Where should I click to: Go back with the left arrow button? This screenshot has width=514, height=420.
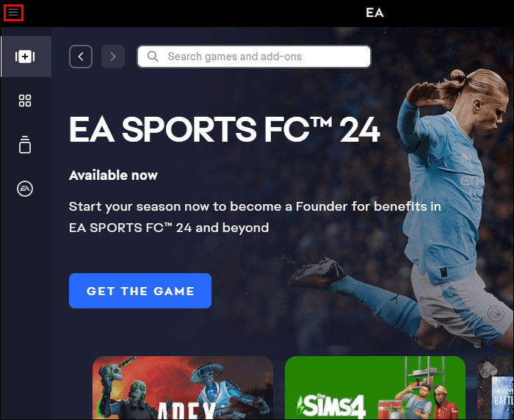tap(81, 57)
